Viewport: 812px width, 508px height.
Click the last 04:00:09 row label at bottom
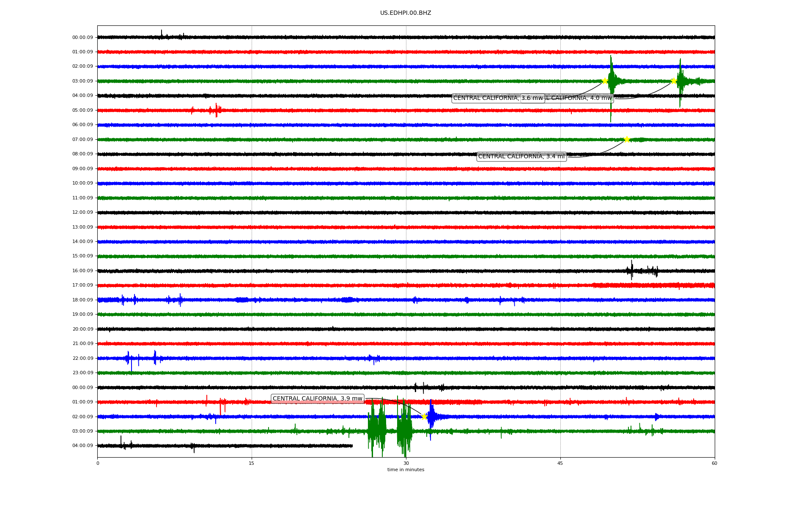click(x=82, y=446)
